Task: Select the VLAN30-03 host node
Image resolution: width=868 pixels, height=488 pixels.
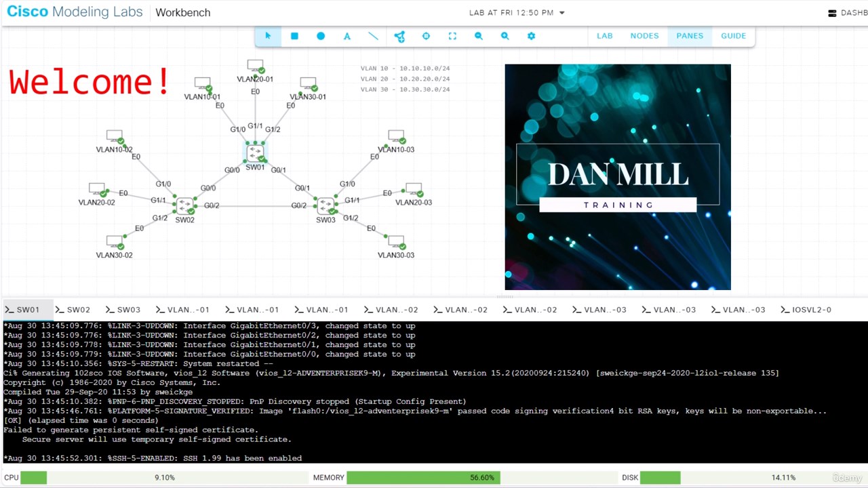Action: click(396, 243)
